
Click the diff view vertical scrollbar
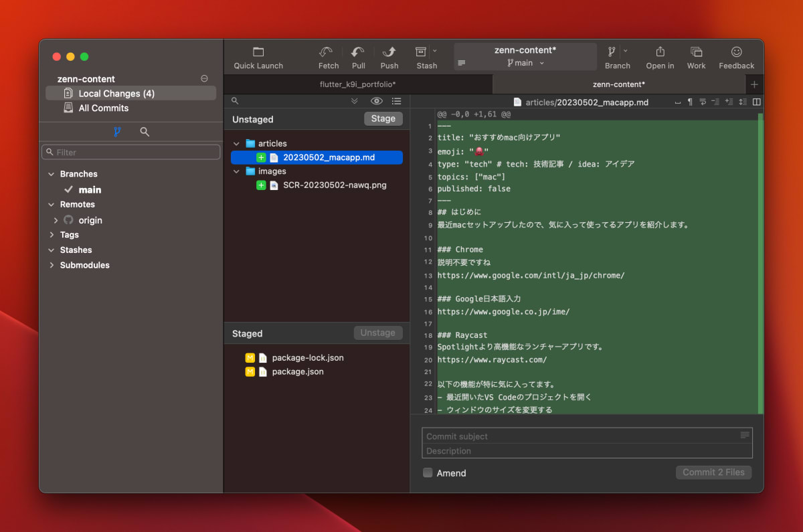click(760, 263)
